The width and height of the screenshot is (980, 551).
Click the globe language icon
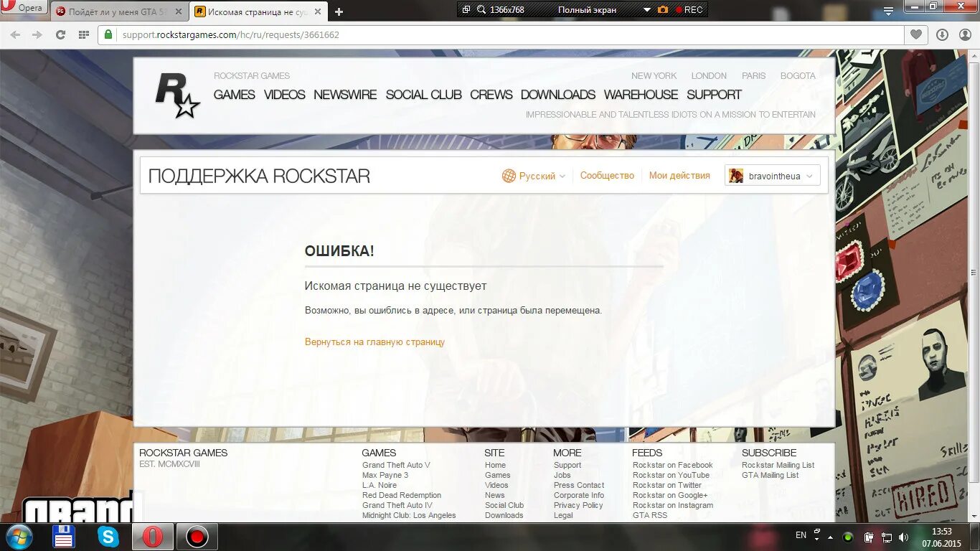click(509, 176)
